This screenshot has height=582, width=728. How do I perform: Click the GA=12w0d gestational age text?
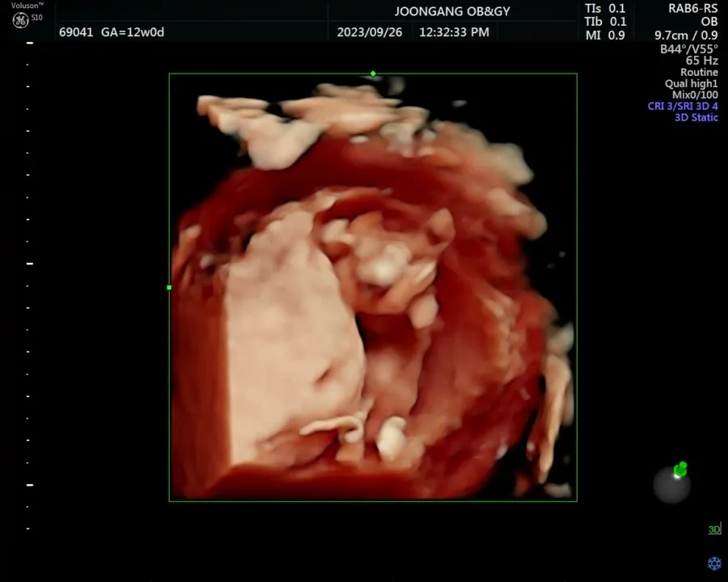pyautogui.click(x=133, y=32)
